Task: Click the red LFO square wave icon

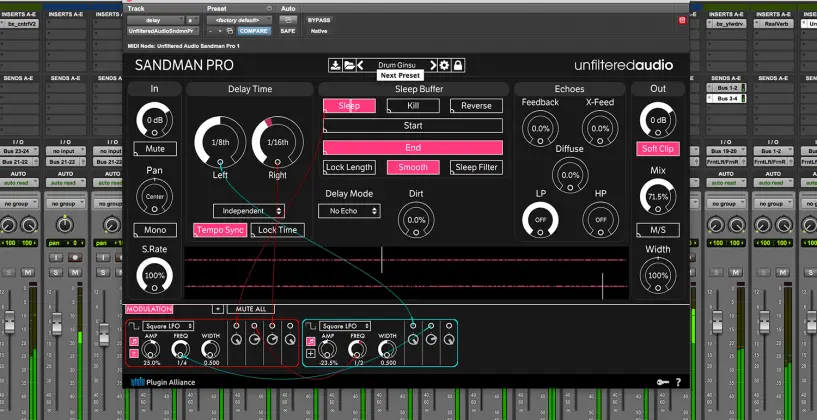Action: (134, 326)
